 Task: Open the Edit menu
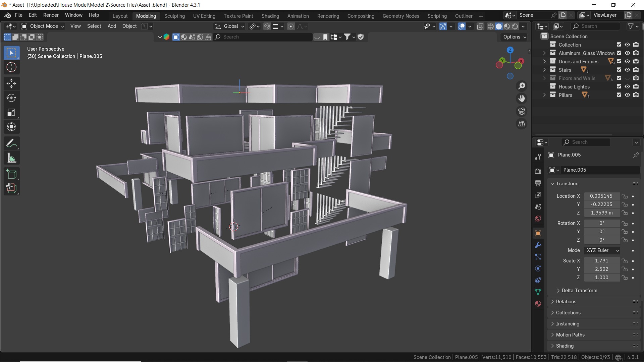(x=33, y=15)
